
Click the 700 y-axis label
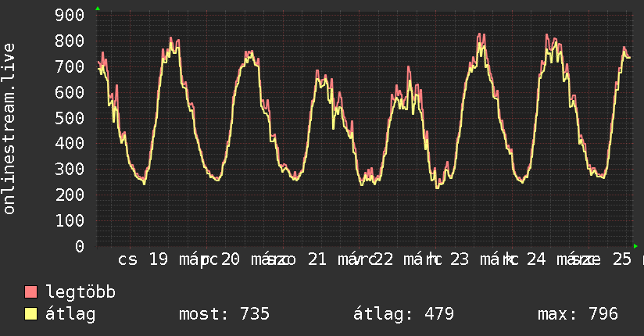(x=70, y=66)
